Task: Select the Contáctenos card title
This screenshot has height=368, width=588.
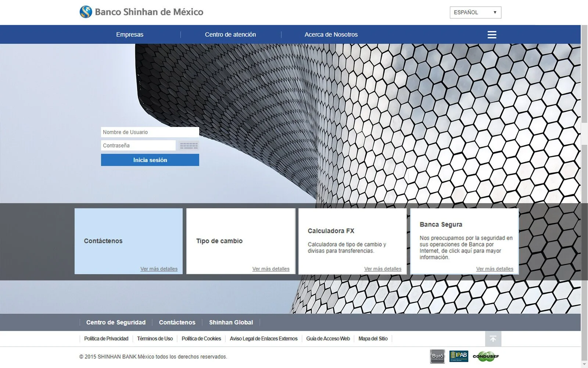Action: pyautogui.click(x=103, y=241)
